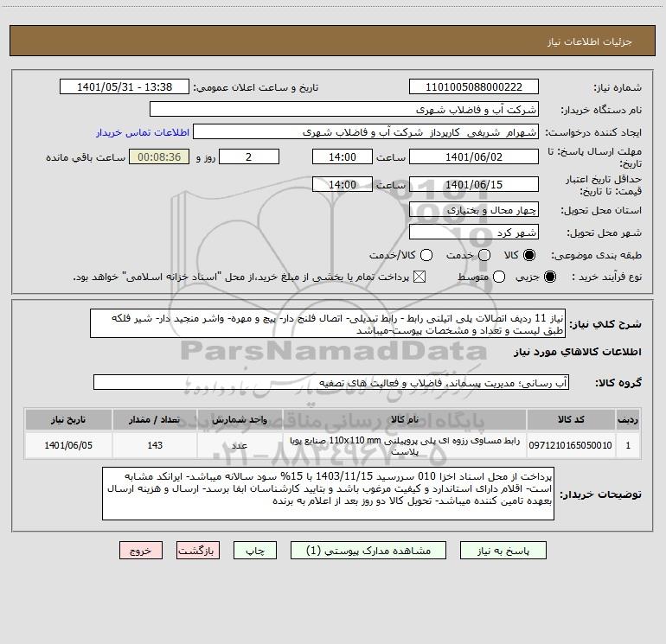666x644 pixels.
Task: Open مشاهده مدارک پیوستی (1) button
Action: pos(368,551)
